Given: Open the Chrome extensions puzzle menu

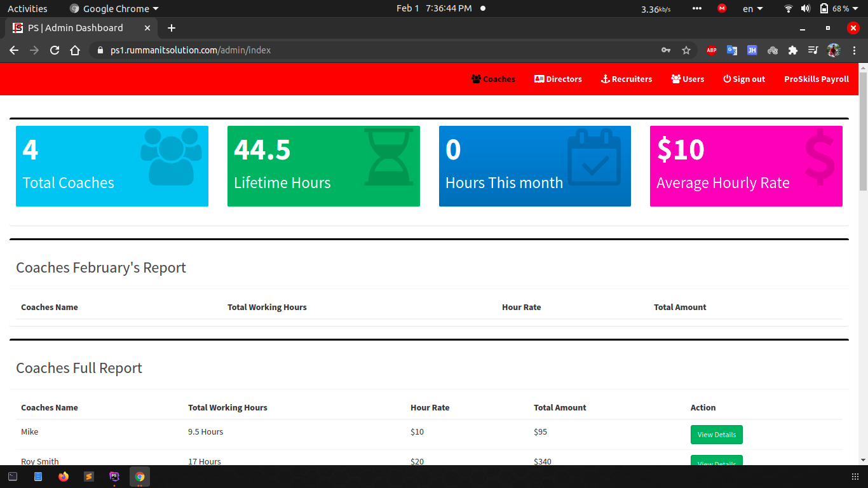Looking at the screenshot, I should (792, 50).
